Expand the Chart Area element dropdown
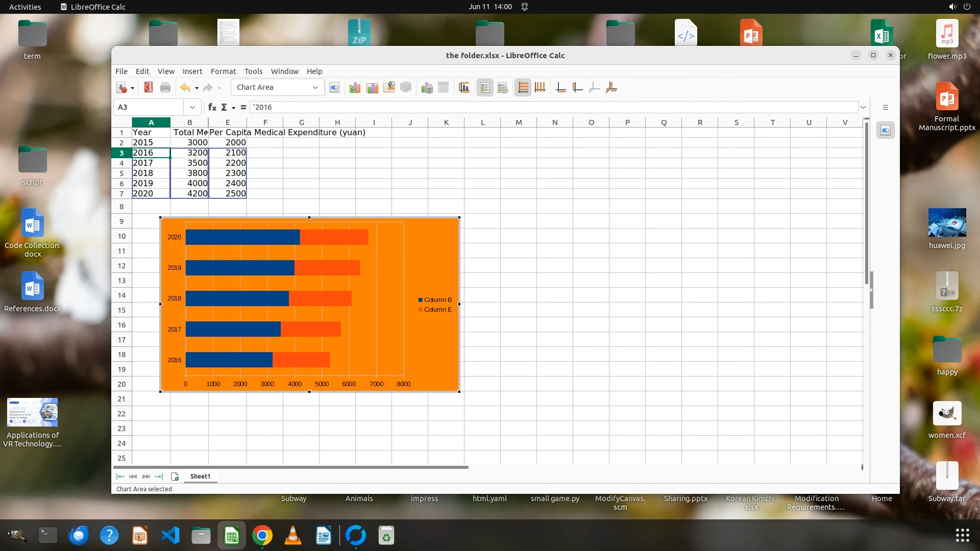The image size is (980, 551). [x=315, y=88]
